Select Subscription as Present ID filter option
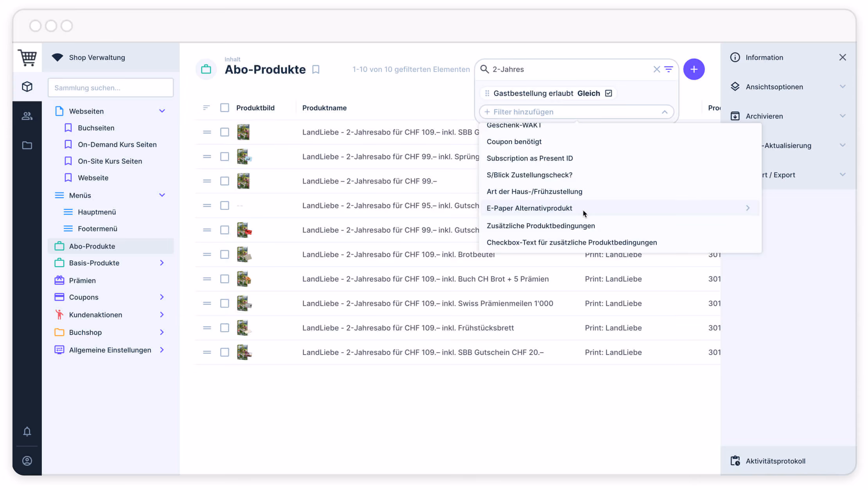Screen dimensions: 868x490 coord(620,158)
